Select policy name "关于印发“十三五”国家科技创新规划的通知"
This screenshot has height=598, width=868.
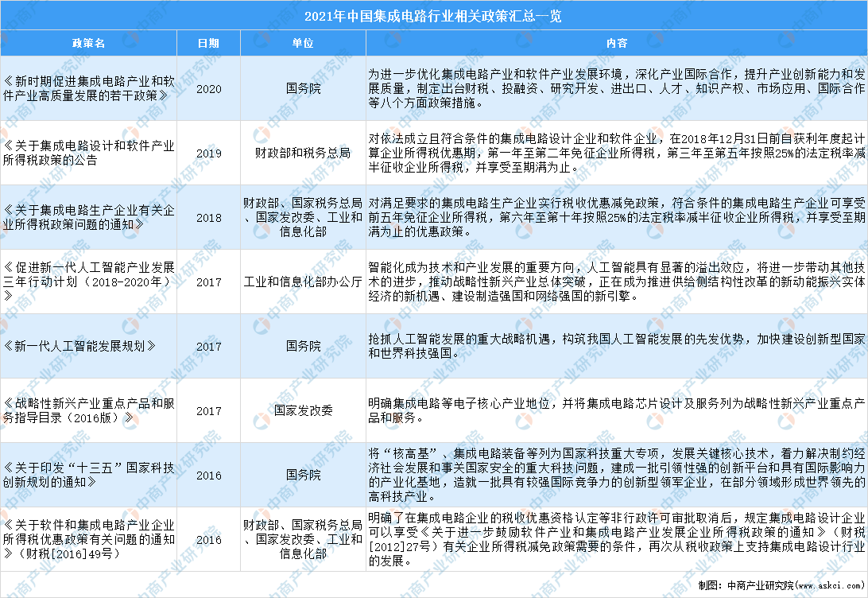(x=88, y=475)
